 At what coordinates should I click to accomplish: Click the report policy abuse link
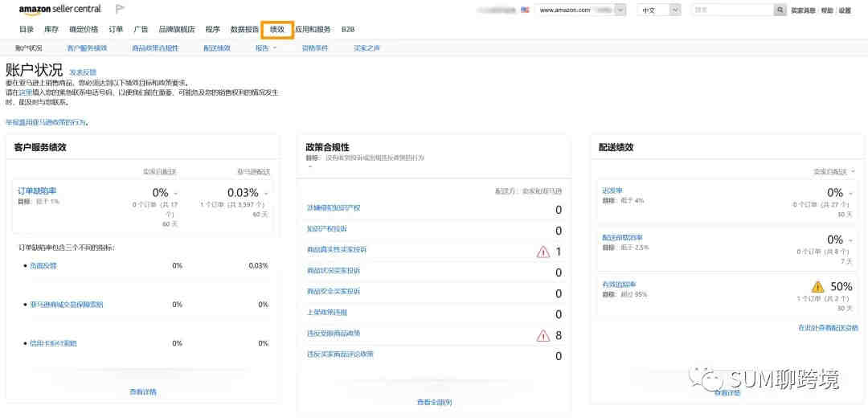tap(46, 122)
